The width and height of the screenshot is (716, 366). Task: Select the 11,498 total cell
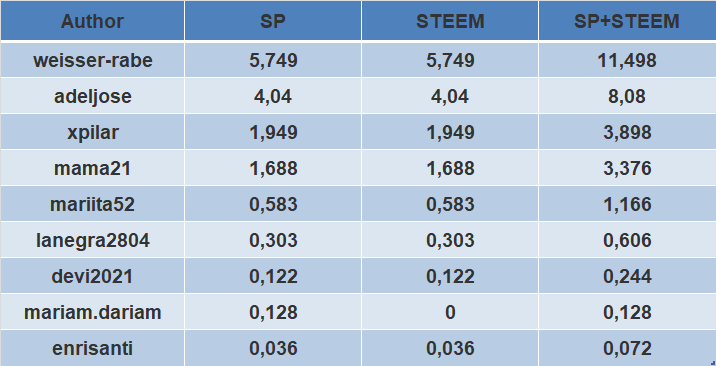[x=627, y=60]
